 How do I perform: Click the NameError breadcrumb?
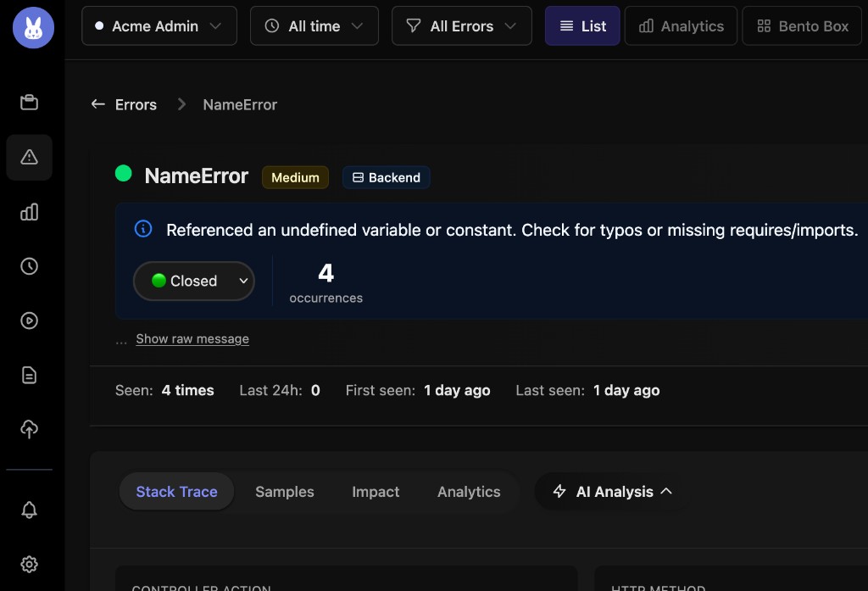pos(240,104)
